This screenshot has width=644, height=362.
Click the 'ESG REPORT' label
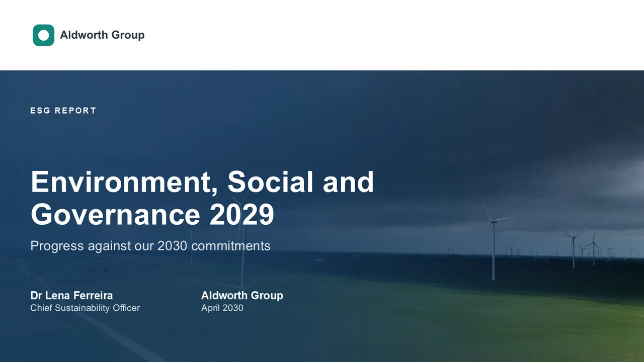[x=63, y=111]
